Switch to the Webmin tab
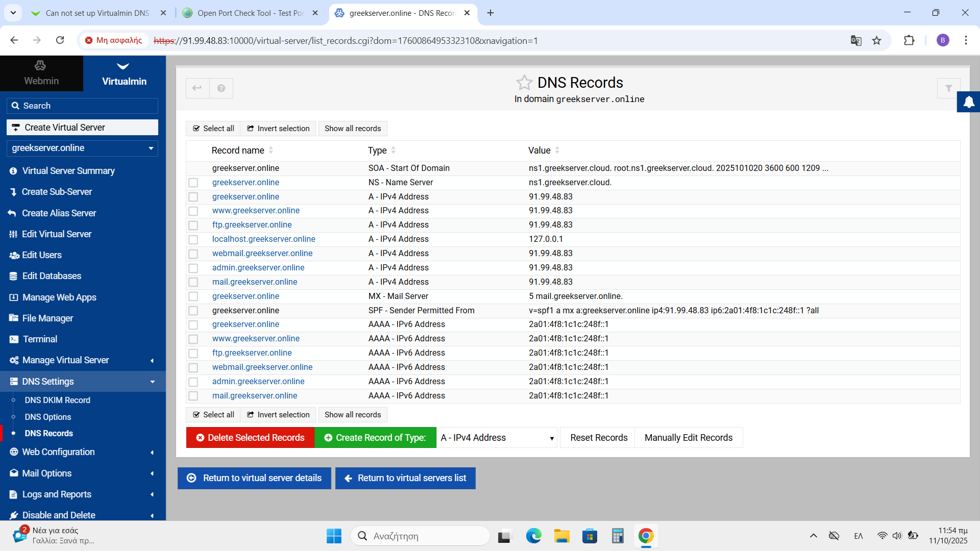980x551 pixels. click(41, 74)
